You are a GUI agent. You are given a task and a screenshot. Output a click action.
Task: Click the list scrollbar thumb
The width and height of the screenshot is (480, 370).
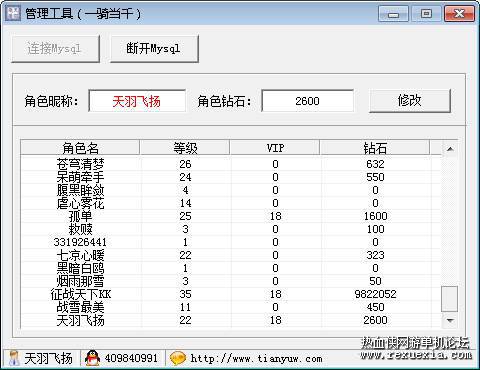click(449, 299)
